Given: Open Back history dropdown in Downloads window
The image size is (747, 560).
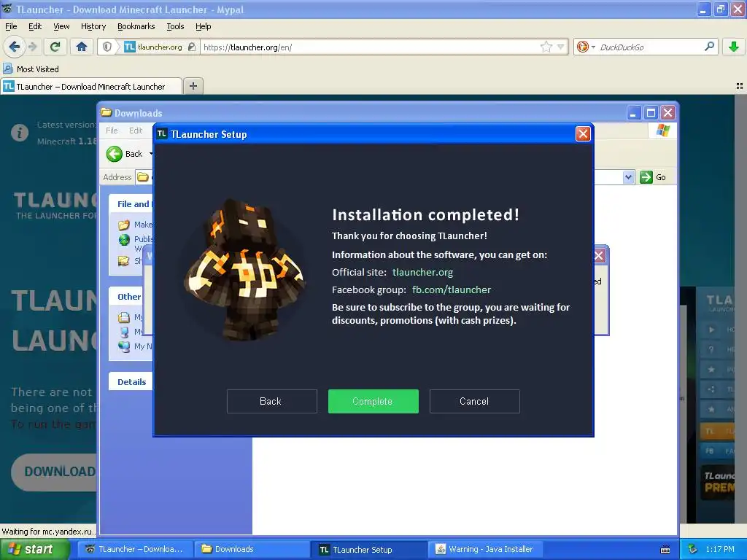Looking at the screenshot, I should tap(150, 154).
